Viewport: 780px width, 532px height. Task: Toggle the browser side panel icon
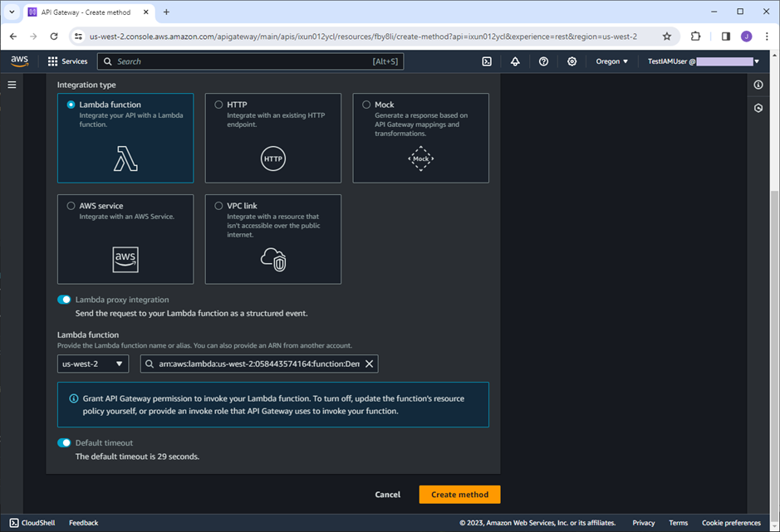pyautogui.click(x=725, y=37)
